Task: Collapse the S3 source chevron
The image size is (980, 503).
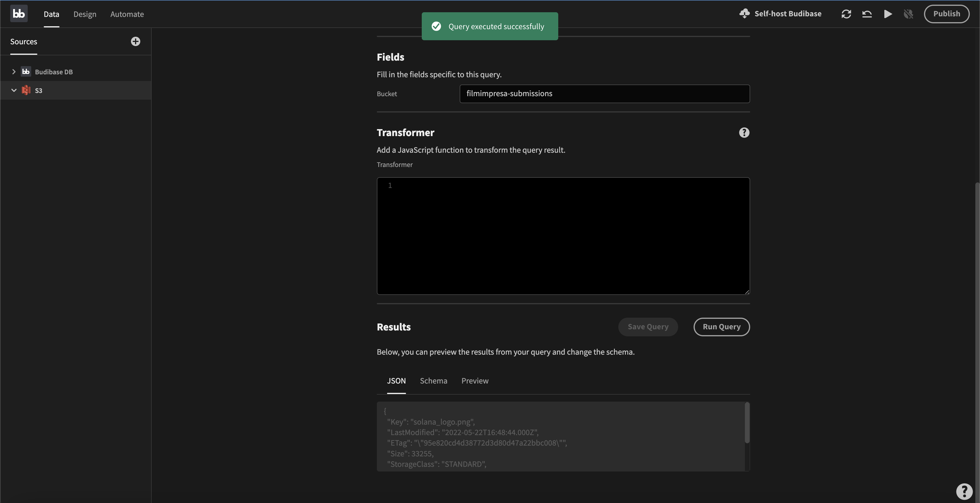Action: [14, 90]
